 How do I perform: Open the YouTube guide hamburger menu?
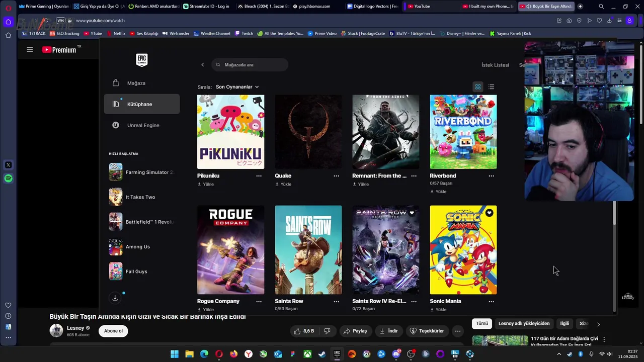click(x=30, y=49)
